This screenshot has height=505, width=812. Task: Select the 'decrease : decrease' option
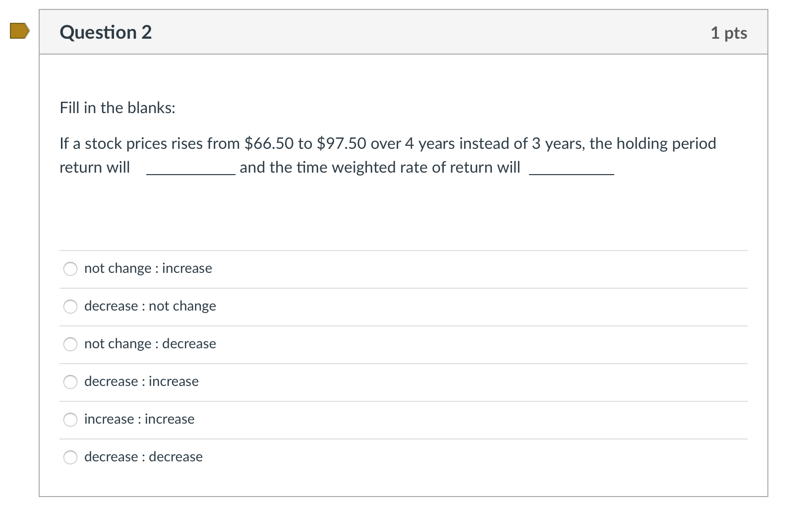[x=143, y=457]
